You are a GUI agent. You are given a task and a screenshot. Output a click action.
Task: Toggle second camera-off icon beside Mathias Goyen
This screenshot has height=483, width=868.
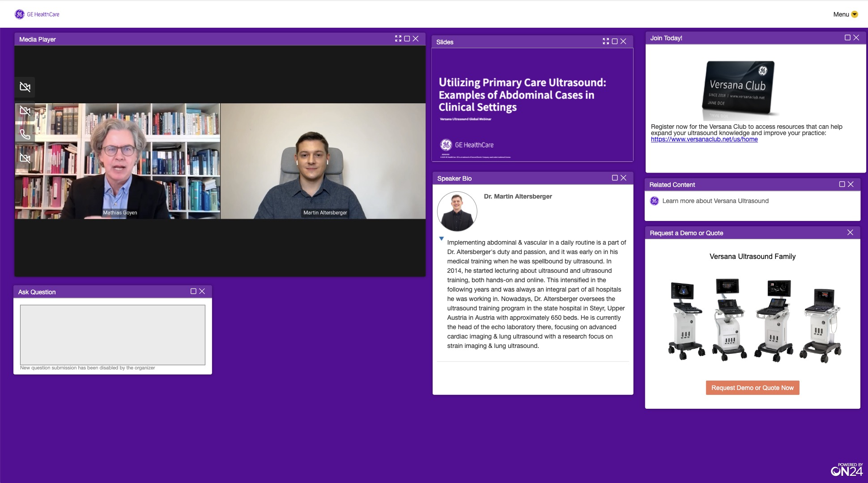click(x=25, y=110)
